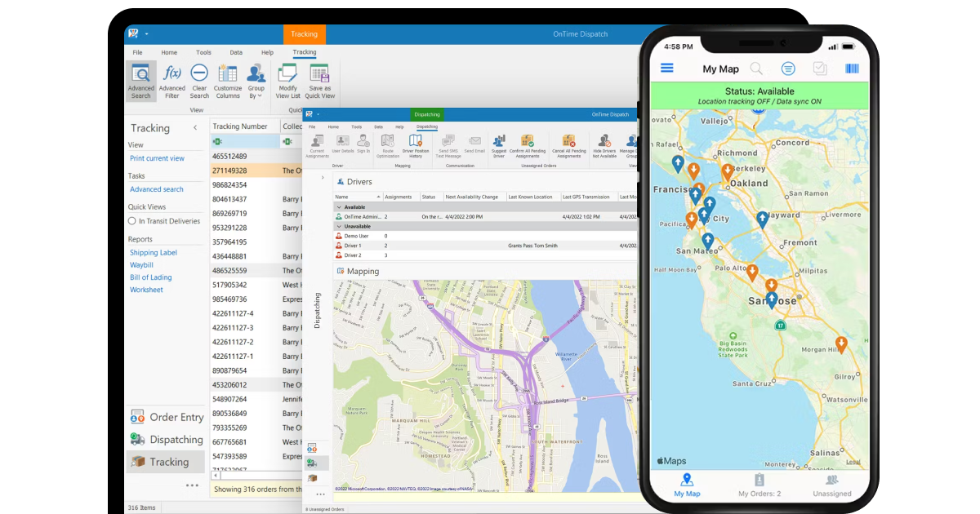The width and height of the screenshot is (980, 514).
Task: Open the Tools tab in Tracking window
Action: pyautogui.click(x=203, y=52)
